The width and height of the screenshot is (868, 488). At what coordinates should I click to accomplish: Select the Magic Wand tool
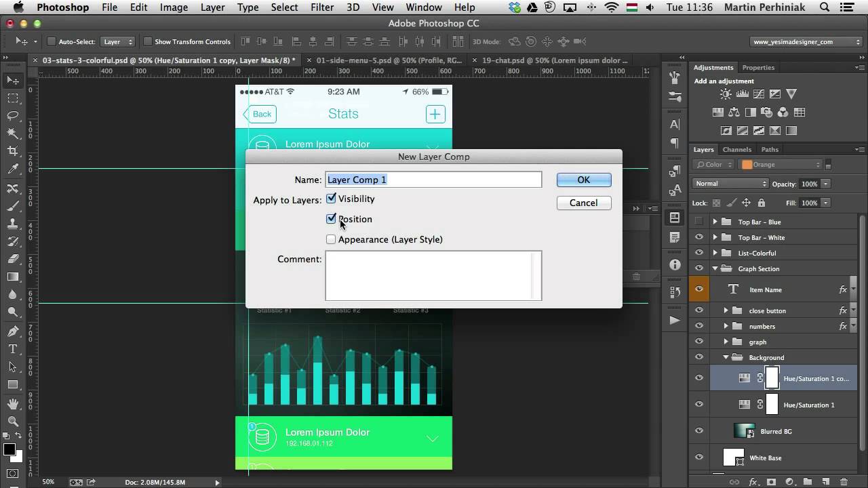coord(13,134)
